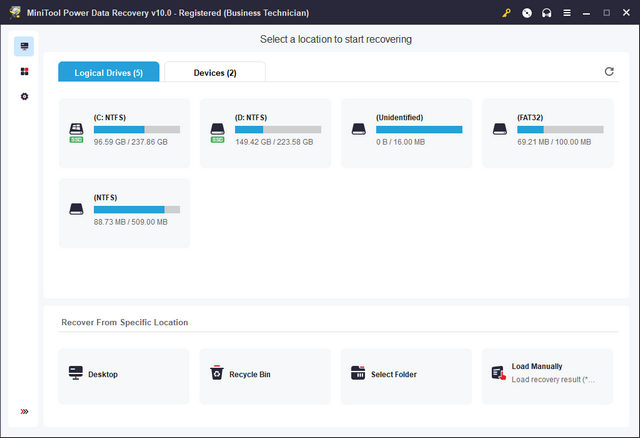The image size is (640, 438).
Task: Click the headphones support icon
Action: tap(546, 13)
